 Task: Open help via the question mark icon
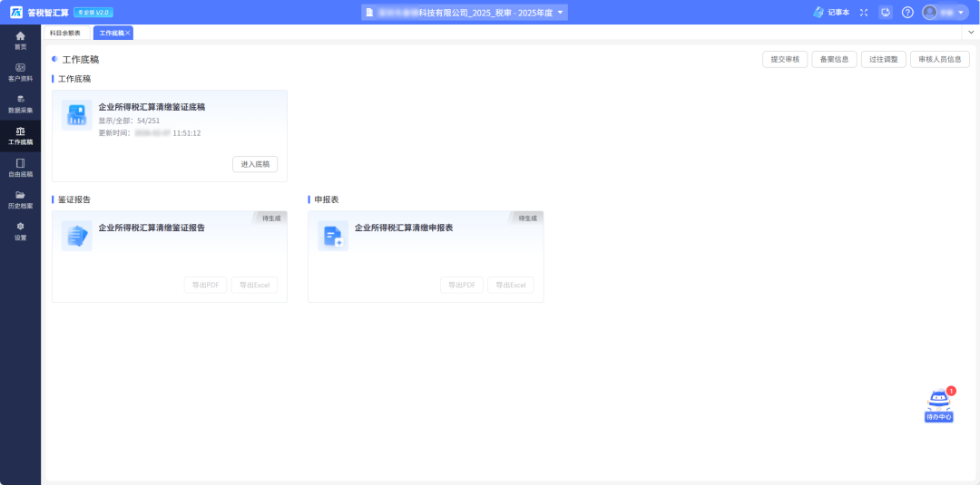[907, 13]
